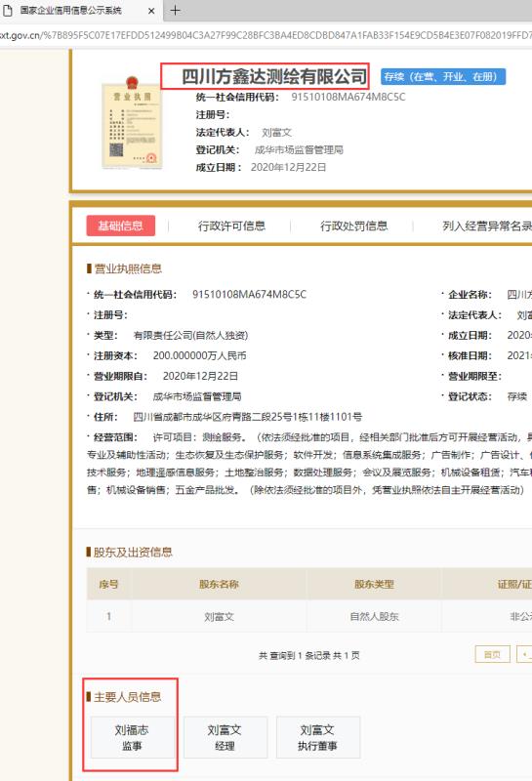Image resolution: width=532 pixels, height=781 pixels.
Task: Switch to the 列入经营异常名录 tab
Action: [x=487, y=226]
